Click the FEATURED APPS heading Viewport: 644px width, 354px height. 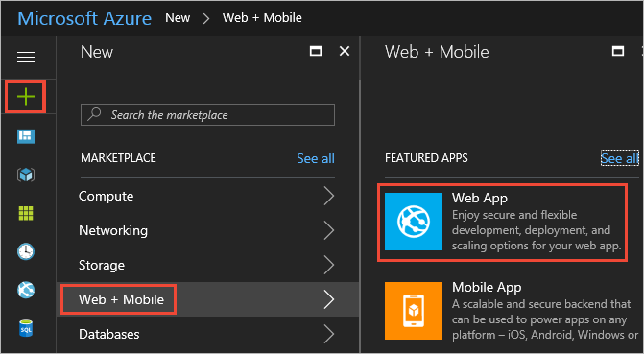click(426, 158)
